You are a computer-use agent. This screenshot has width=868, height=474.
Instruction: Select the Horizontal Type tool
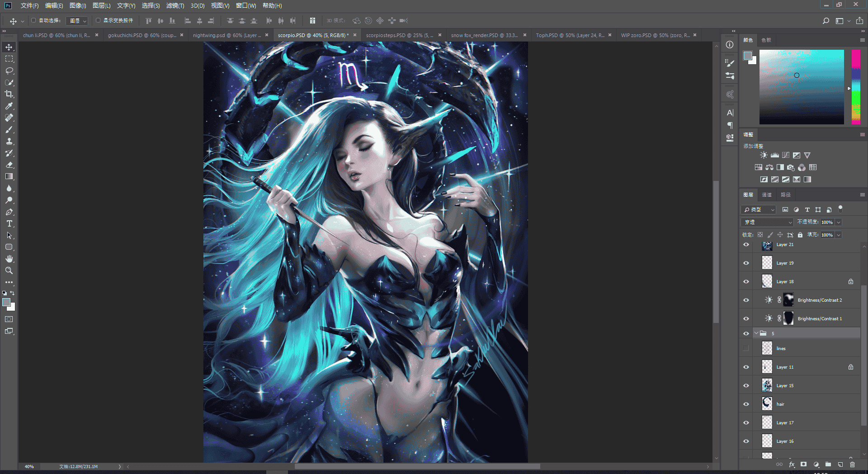9,224
